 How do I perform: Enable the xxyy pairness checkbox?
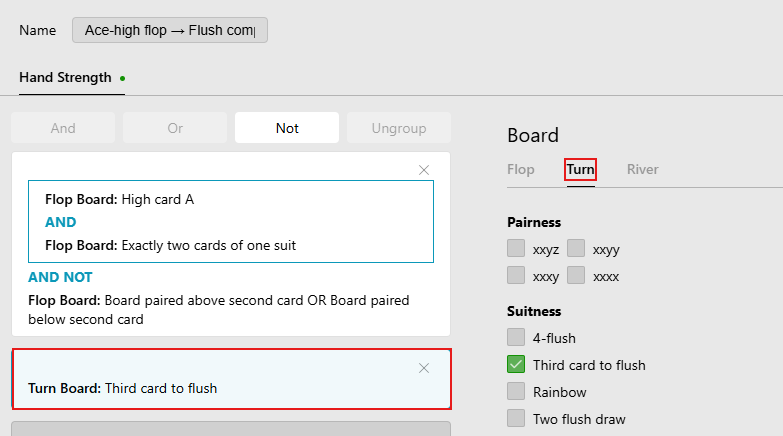[576, 248]
